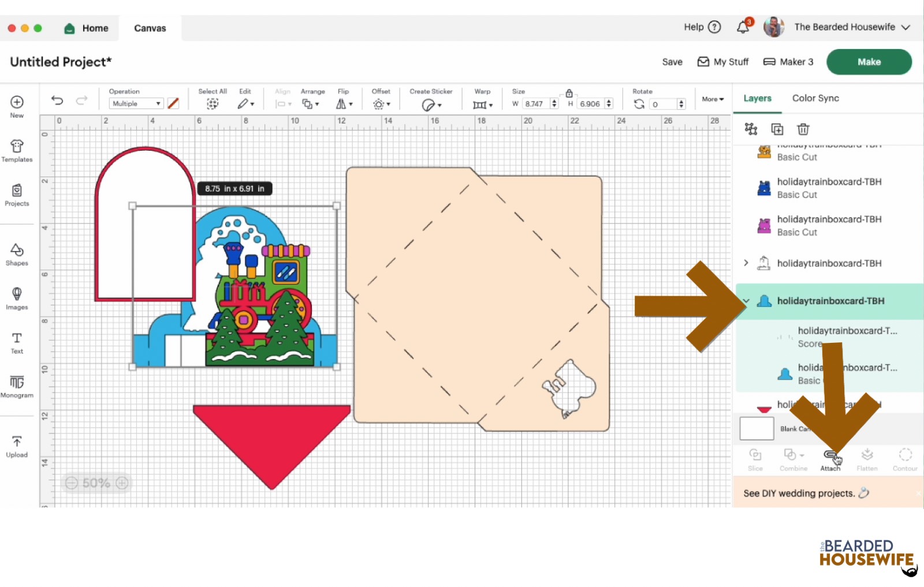Screen dimensions: 924x587
Task: Delete the selected layer
Action: pyautogui.click(x=803, y=129)
